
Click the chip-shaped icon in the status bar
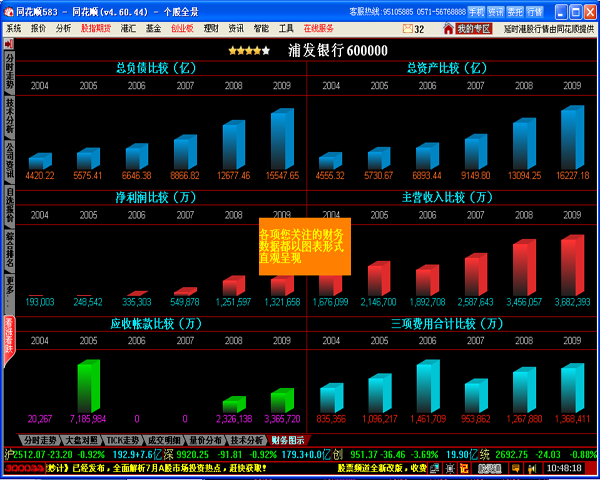click(x=450, y=468)
